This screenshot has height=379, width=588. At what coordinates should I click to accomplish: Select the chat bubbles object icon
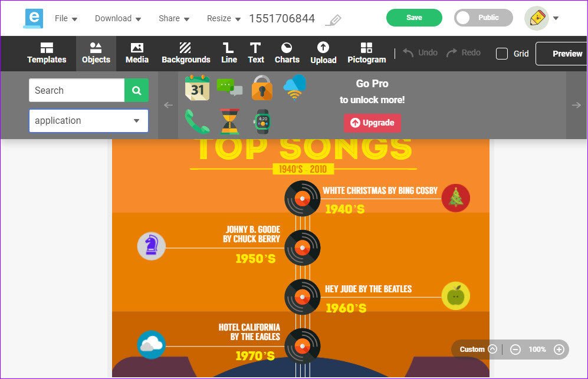click(229, 87)
